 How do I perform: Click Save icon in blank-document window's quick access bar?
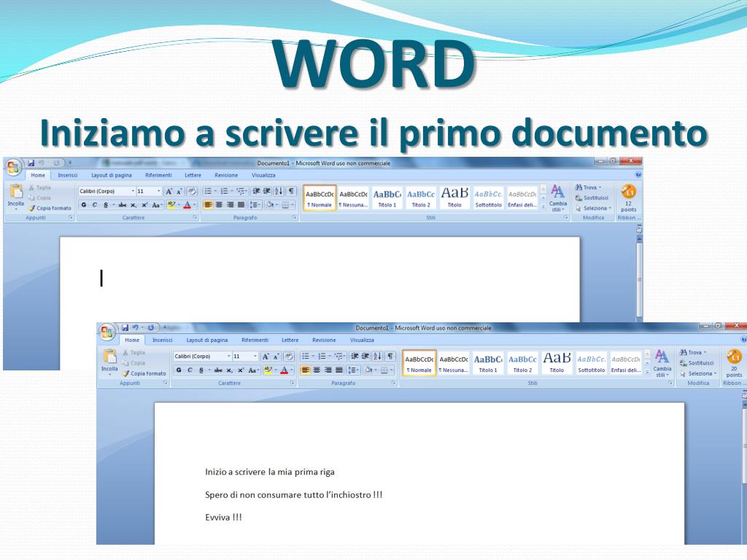point(31,163)
